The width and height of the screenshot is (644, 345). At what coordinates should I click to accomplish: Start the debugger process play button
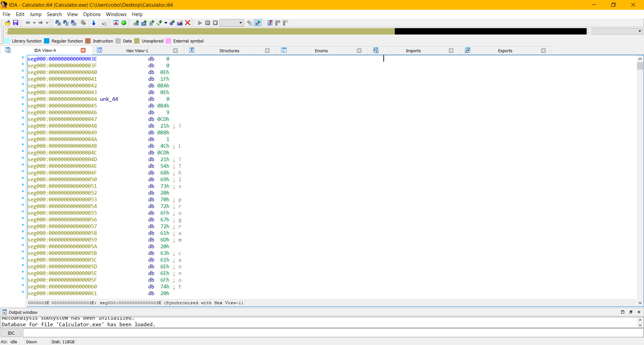click(x=200, y=23)
